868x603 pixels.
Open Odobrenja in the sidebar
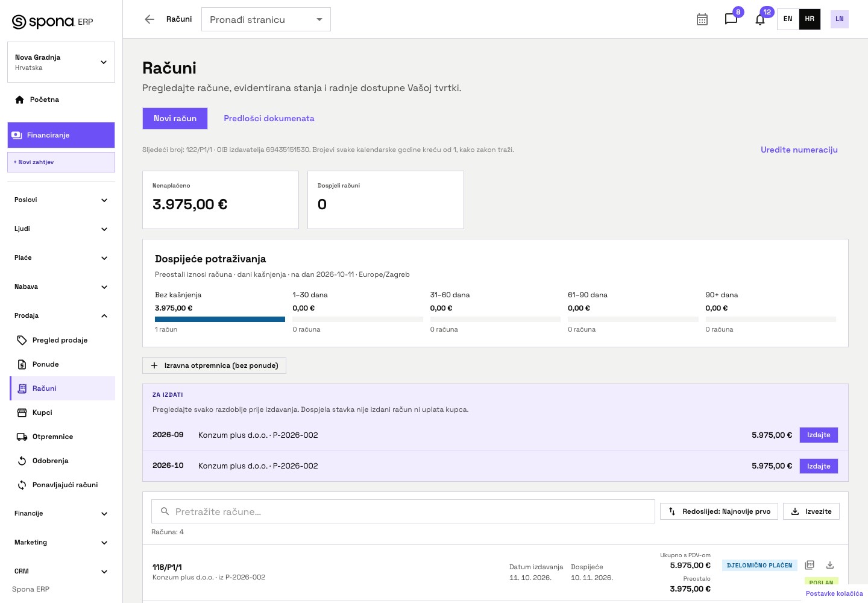tap(63, 461)
